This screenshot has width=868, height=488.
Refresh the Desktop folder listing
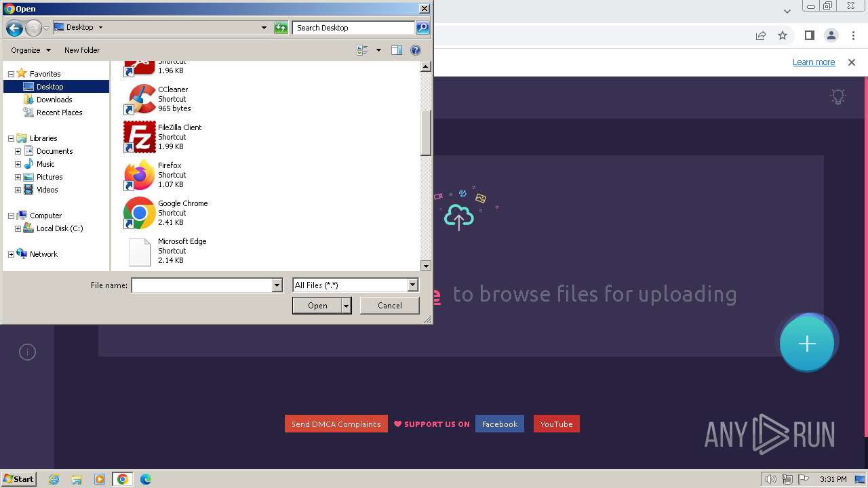[x=281, y=28]
